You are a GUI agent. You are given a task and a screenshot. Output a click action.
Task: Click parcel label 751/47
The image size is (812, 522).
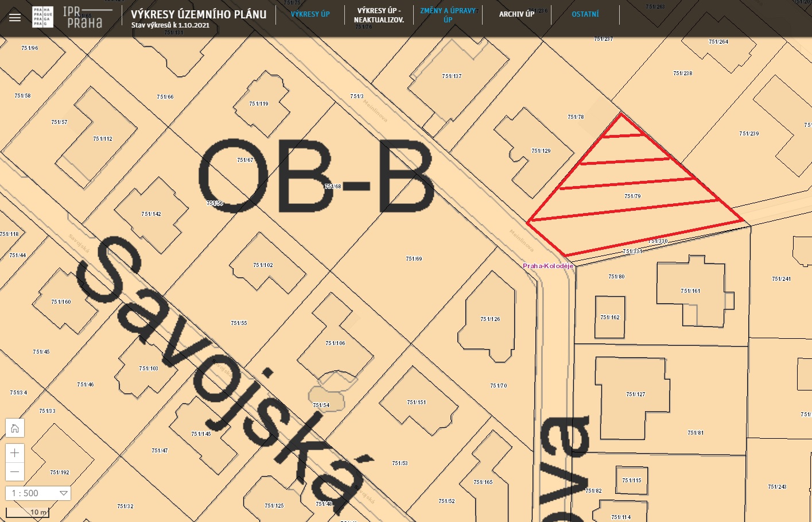click(160, 451)
